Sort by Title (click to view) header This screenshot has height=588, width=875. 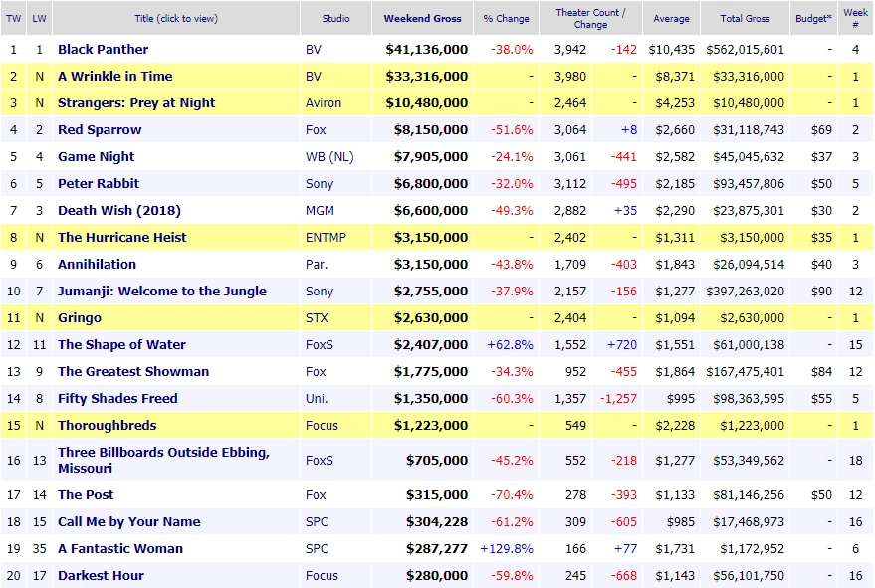[x=176, y=19]
